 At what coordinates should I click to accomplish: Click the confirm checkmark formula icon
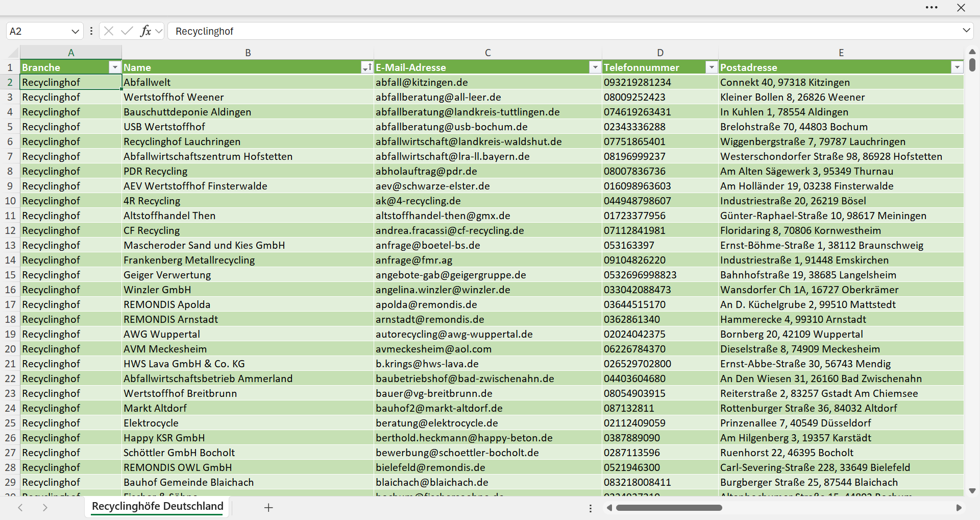pos(127,31)
